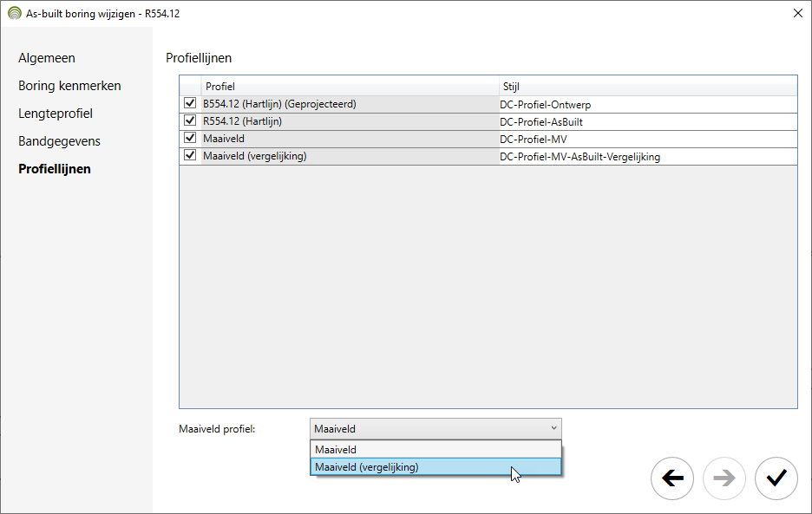Open the Maaiveld profiel combo box
Viewport: 812px width, 514px height.
tap(435, 428)
